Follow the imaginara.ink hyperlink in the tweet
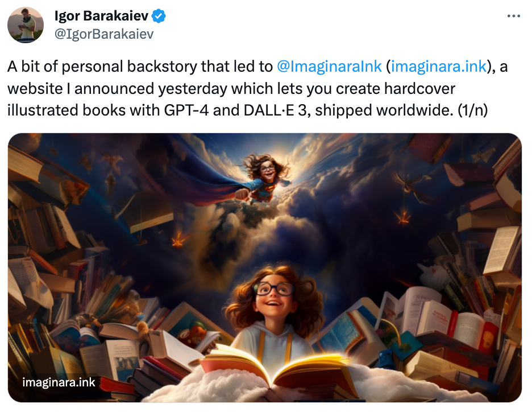 tap(439, 66)
